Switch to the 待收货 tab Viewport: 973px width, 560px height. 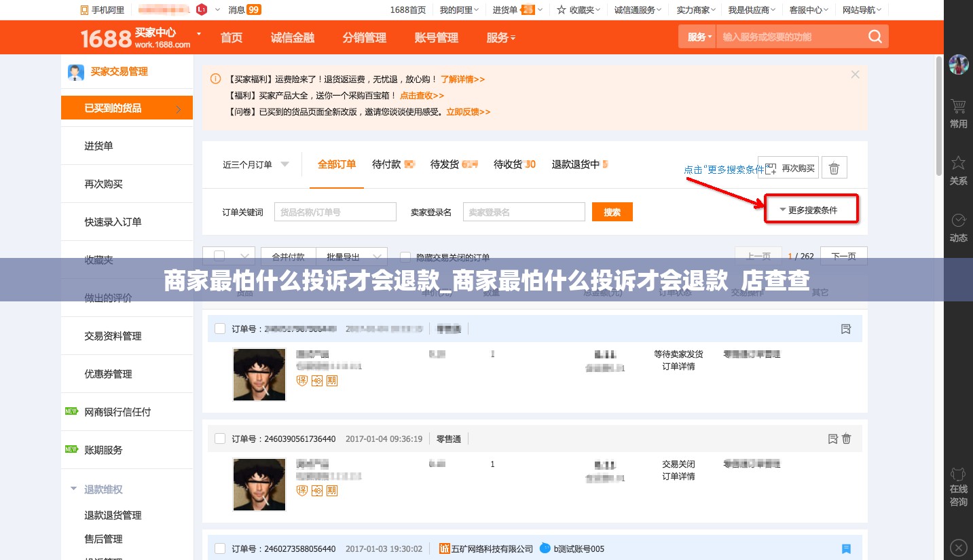point(514,164)
